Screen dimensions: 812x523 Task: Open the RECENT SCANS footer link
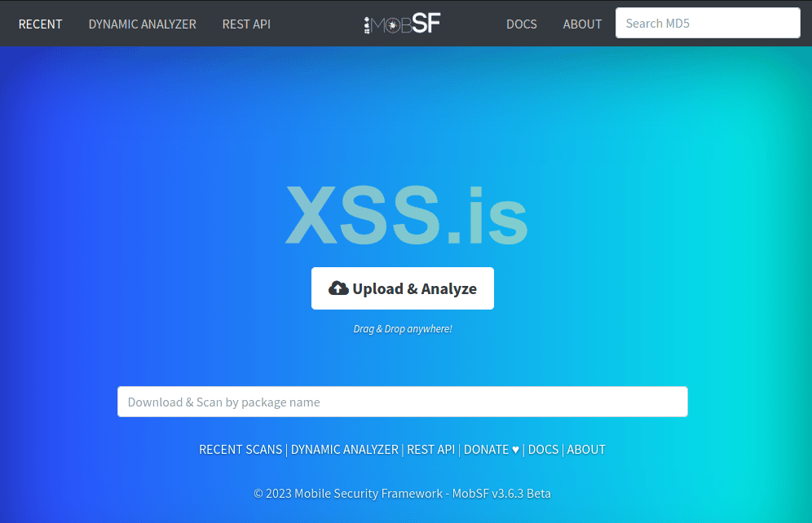click(241, 450)
